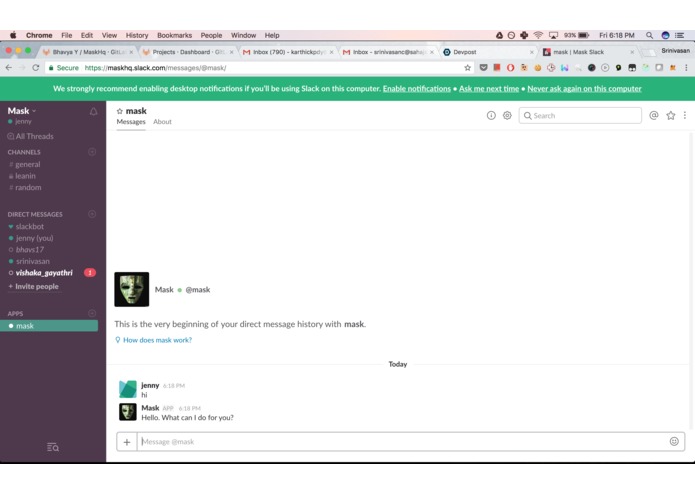Open the Apple menu
695x494 pixels.
pos(13,35)
